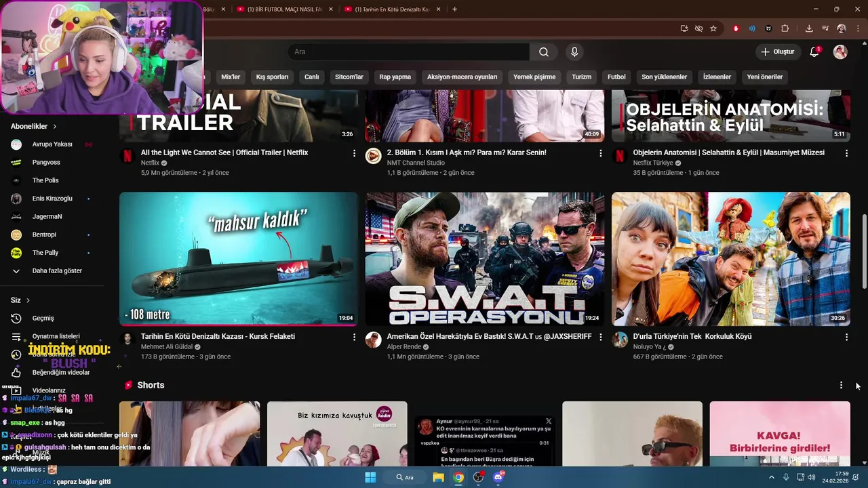Screen dimensions: 868x488
Task: Open Mehmet Ali Güldal channel link
Action: tap(166, 346)
